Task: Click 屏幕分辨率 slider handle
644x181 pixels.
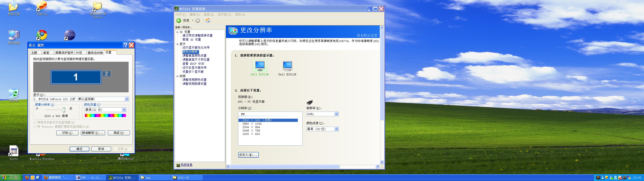Action: click(64, 110)
